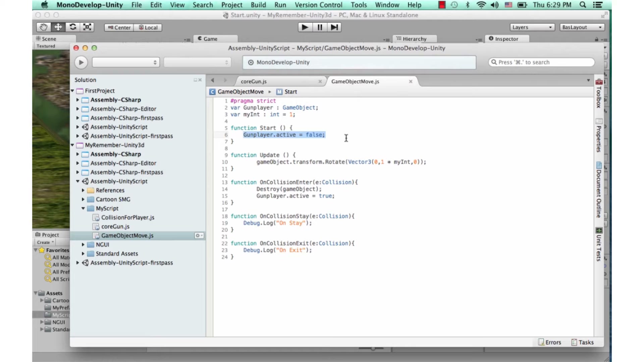Collapse the MyScript folder
The width and height of the screenshot is (644, 362).
83,208
